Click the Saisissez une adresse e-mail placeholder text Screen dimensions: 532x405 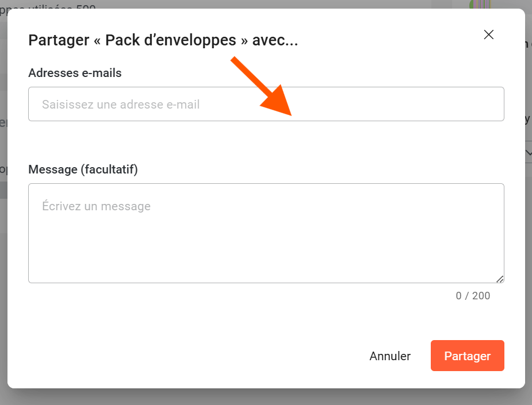click(x=121, y=105)
